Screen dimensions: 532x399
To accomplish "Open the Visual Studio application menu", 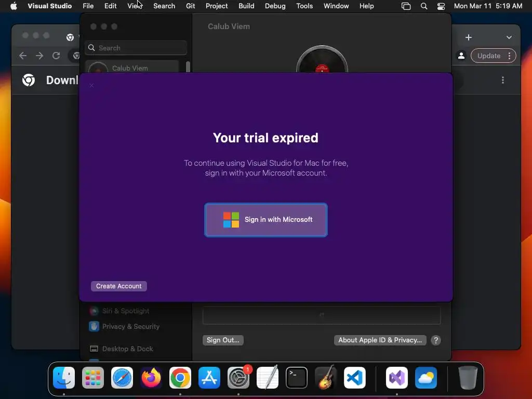I will (x=49, y=6).
